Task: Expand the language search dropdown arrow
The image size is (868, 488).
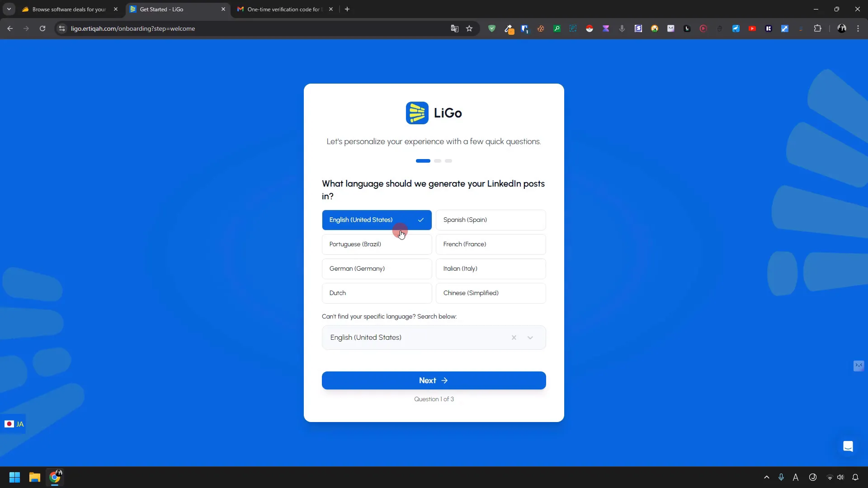Action: [x=530, y=338]
